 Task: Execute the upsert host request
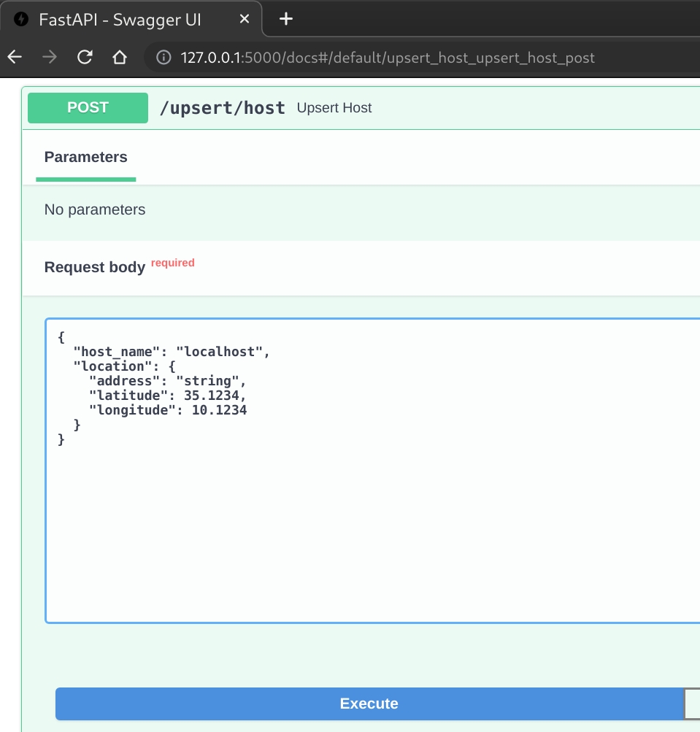[x=369, y=704]
